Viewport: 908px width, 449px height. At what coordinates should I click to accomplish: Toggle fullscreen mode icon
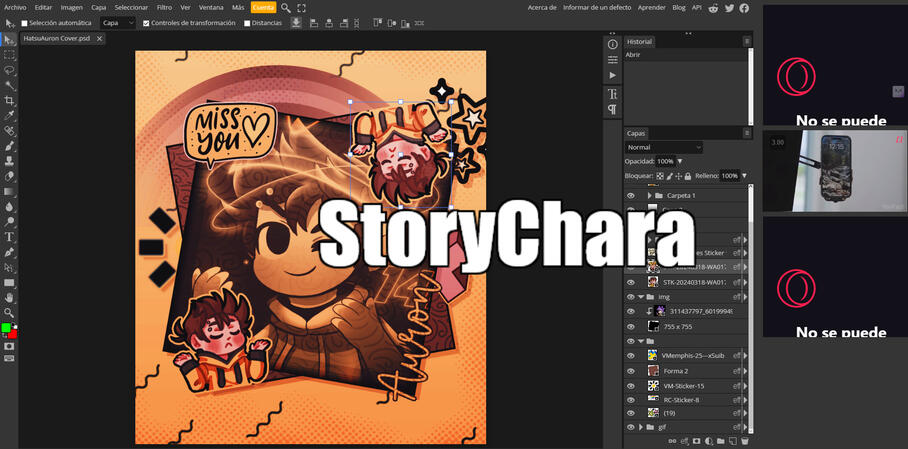point(301,7)
